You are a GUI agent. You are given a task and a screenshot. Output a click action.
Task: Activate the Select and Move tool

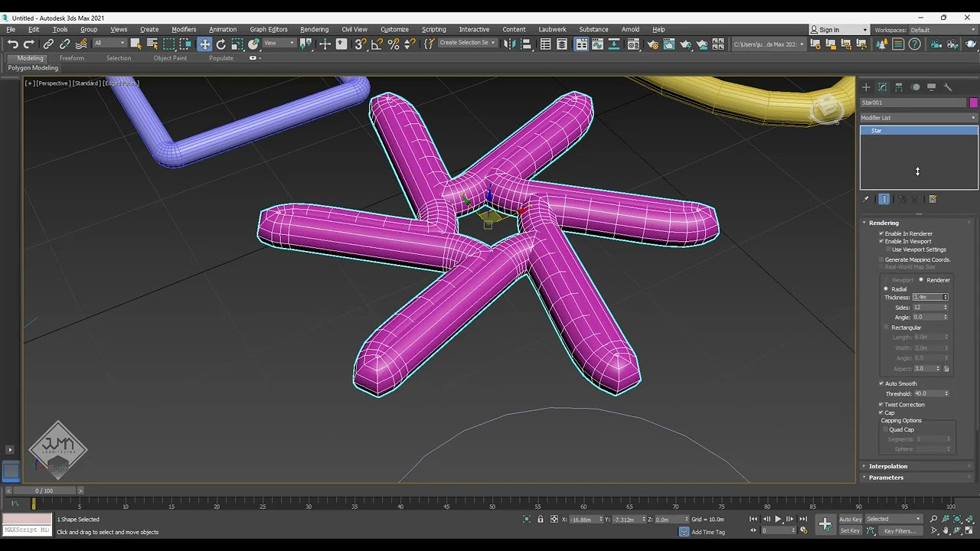point(204,44)
